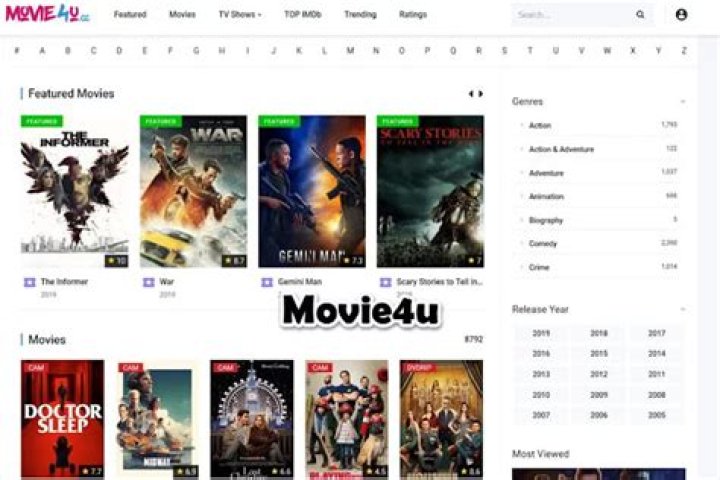
Task: Open the Last Christmas poster
Action: pyautogui.click(x=252, y=419)
